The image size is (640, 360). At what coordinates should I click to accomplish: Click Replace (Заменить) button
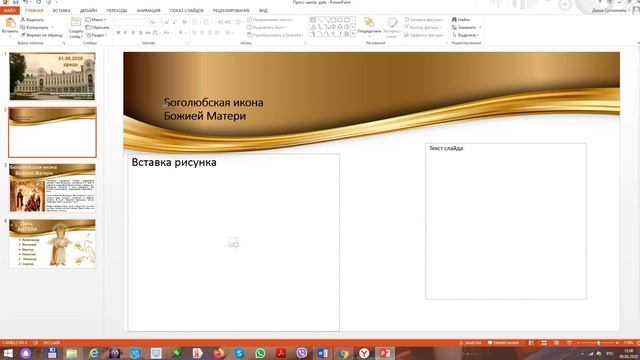(464, 27)
